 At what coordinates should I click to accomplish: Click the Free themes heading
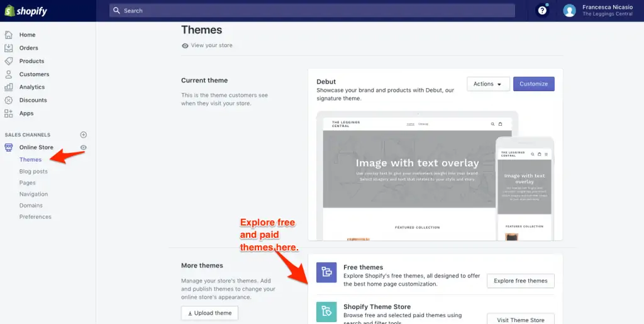(x=363, y=267)
